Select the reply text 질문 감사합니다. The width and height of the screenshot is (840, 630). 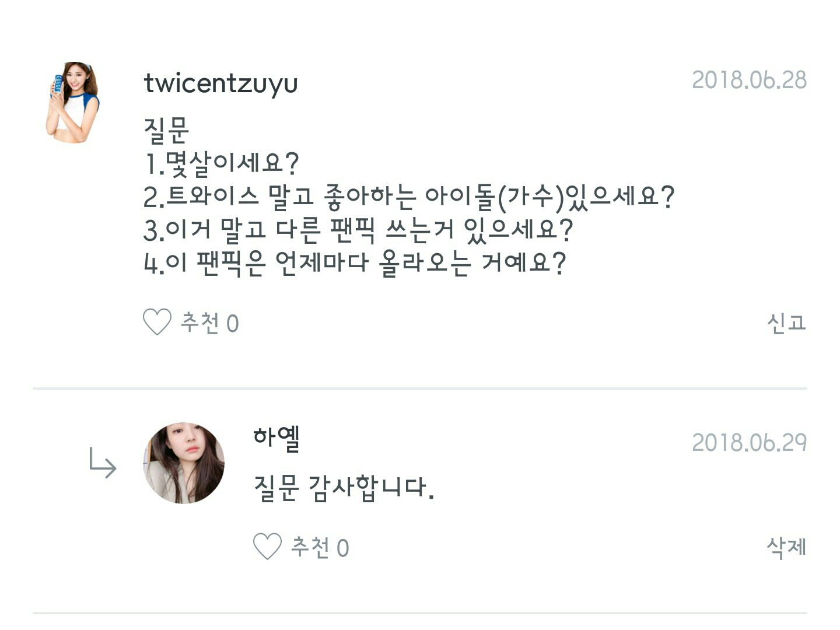click(344, 488)
